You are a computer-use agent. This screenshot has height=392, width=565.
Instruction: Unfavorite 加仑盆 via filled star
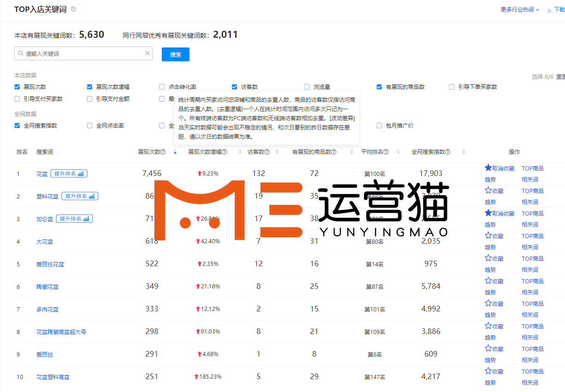point(488,213)
